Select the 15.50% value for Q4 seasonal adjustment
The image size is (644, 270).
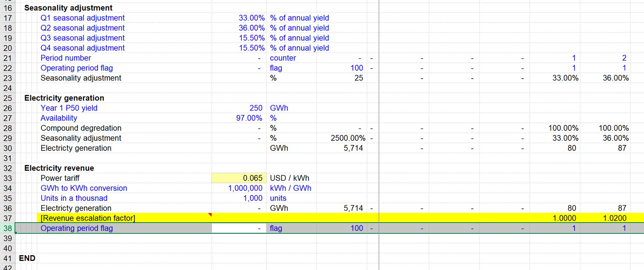(251, 48)
